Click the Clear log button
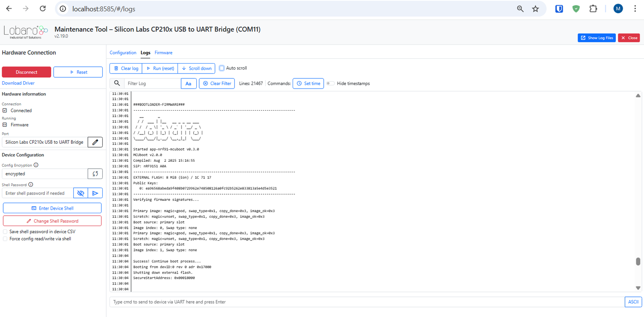The width and height of the screenshot is (644, 317). pos(126,68)
